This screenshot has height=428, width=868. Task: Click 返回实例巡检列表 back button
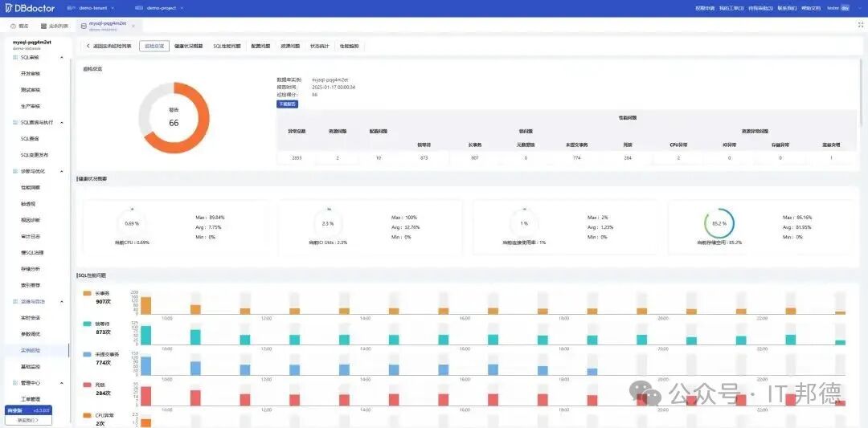pyautogui.click(x=108, y=47)
